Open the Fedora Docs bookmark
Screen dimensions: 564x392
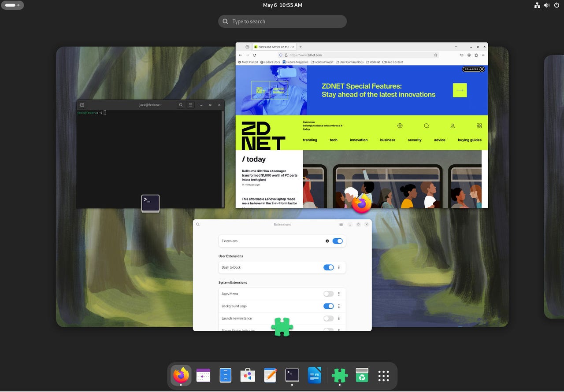pos(270,62)
